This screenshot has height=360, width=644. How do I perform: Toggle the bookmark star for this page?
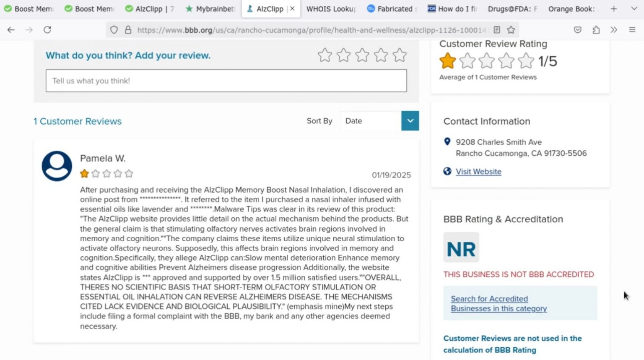[511, 30]
